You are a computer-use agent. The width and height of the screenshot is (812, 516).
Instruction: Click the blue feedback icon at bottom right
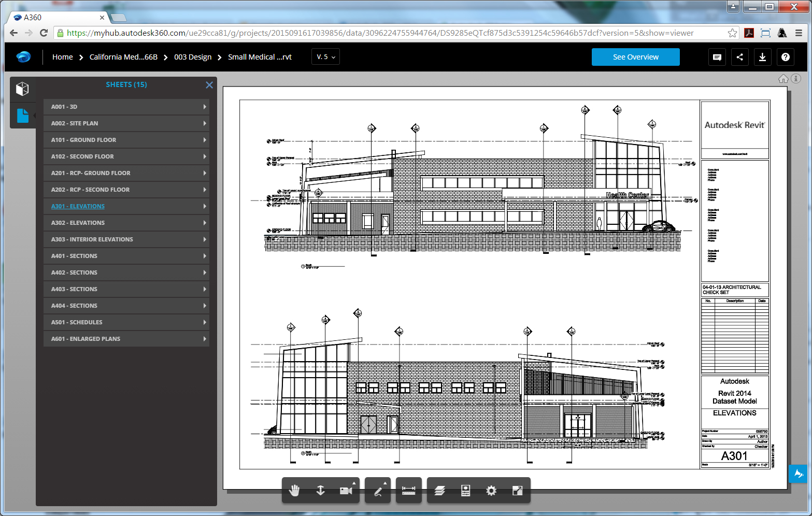point(798,474)
